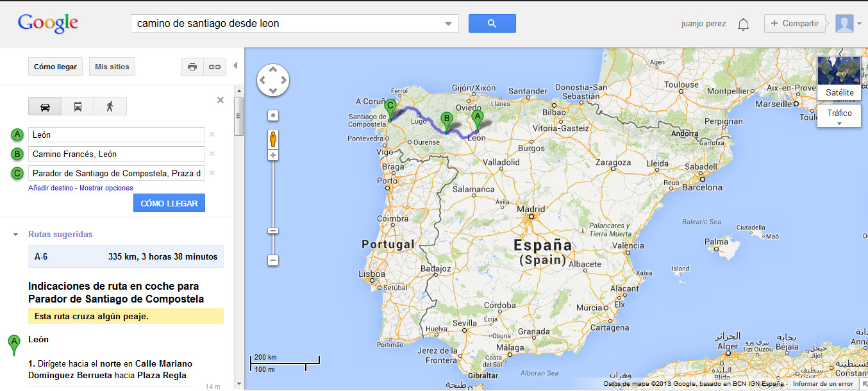The image size is (868, 391).
Task: Click the Informar de un error link
Action: pyautogui.click(x=822, y=384)
